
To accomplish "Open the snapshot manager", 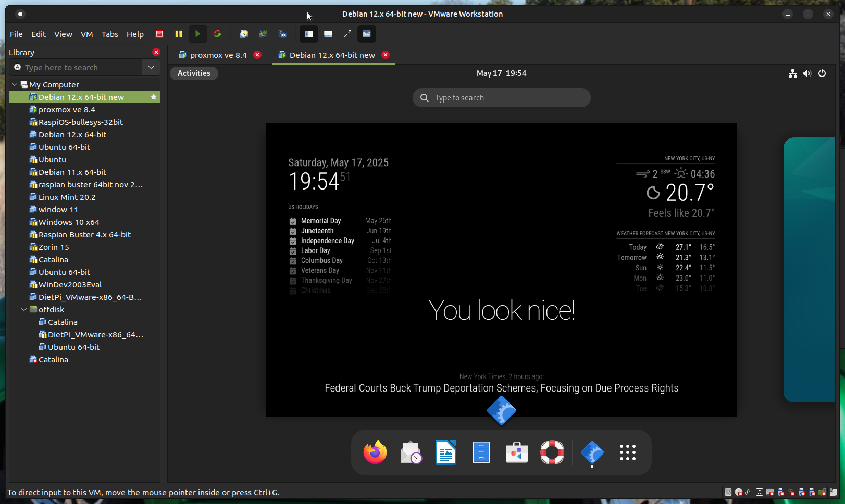I will [x=282, y=34].
